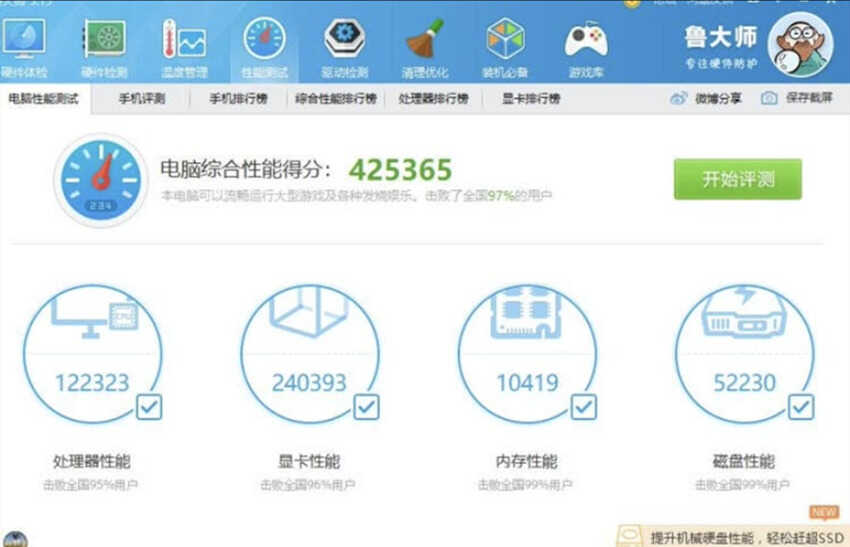850x547 pixels.
Task: Open the 提升机械硬盘性能 banner link
Action: [746, 538]
